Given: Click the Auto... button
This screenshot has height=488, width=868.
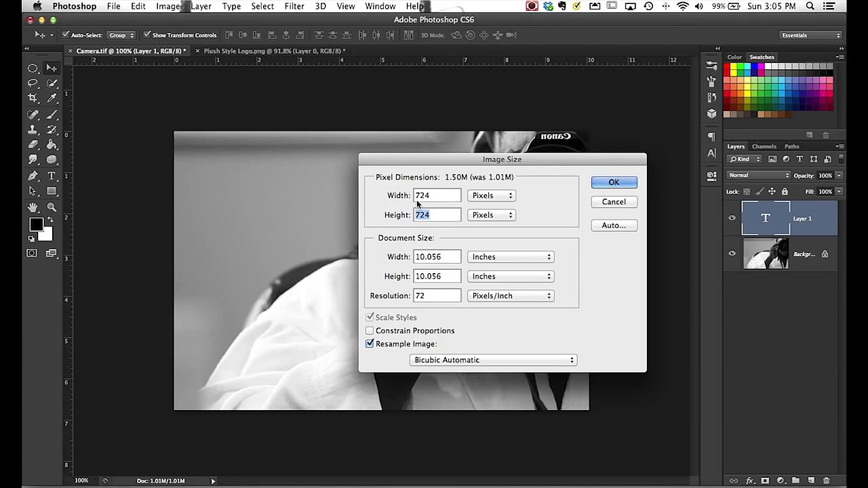Looking at the screenshot, I should [x=614, y=225].
